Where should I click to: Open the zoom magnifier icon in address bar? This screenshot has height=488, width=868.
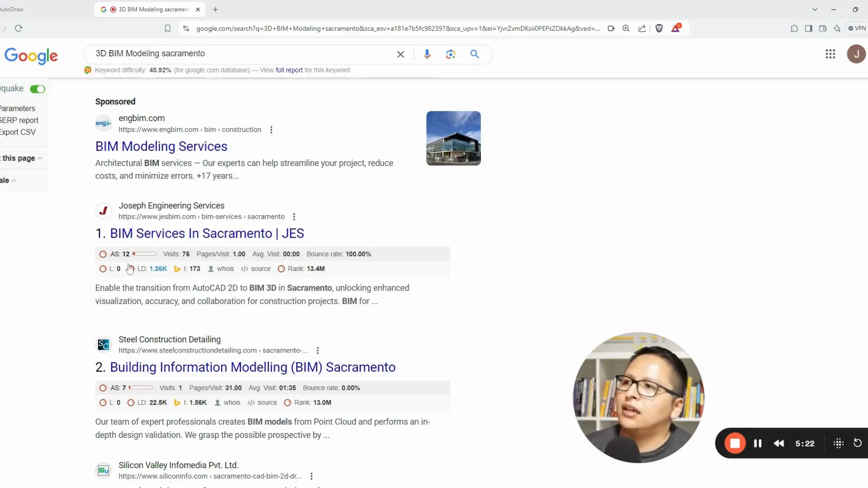626,28
